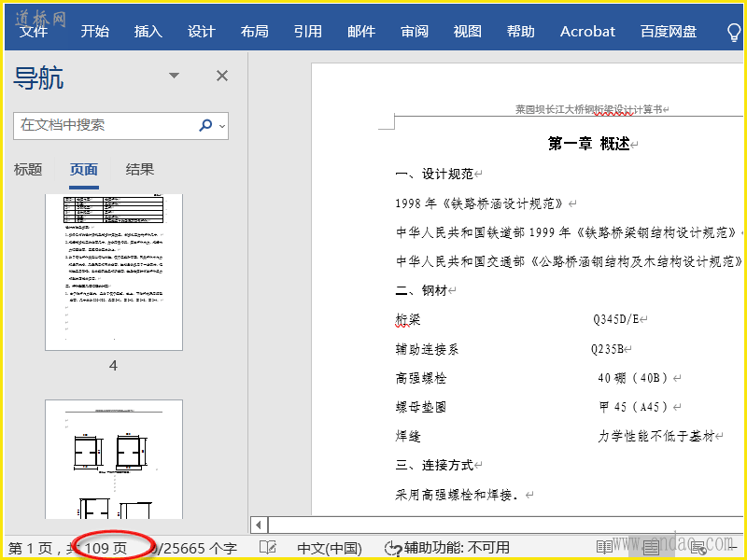Close the 导航 navigation pane

(222, 76)
